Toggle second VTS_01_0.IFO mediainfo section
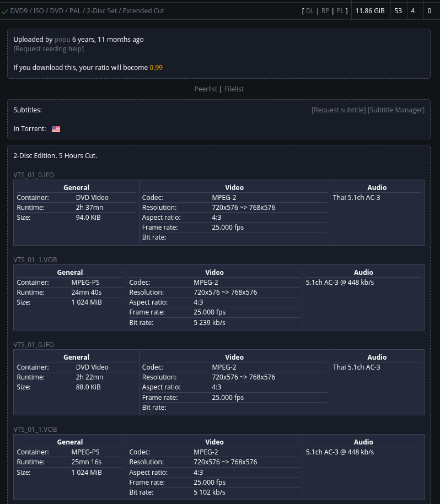Viewport: 440px width, 504px height. (x=34, y=345)
